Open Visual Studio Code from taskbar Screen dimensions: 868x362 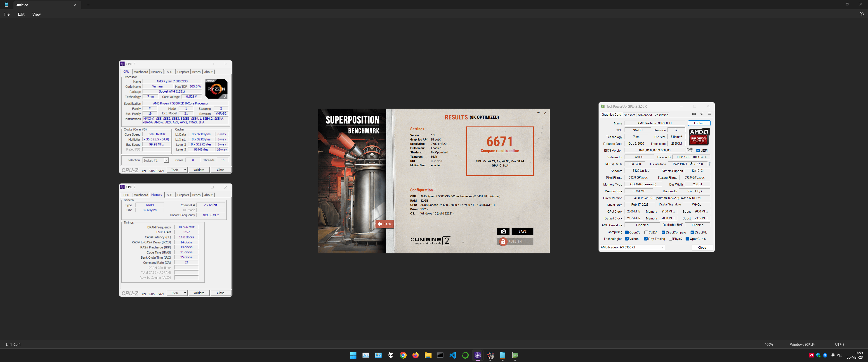[453, 355]
